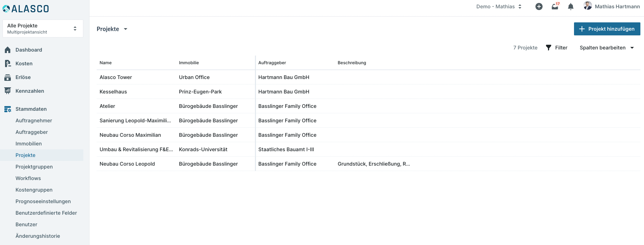Screen dimensions: 644x245
Task: Click the Stammdaten settings icon
Action: tap(8, 109)
